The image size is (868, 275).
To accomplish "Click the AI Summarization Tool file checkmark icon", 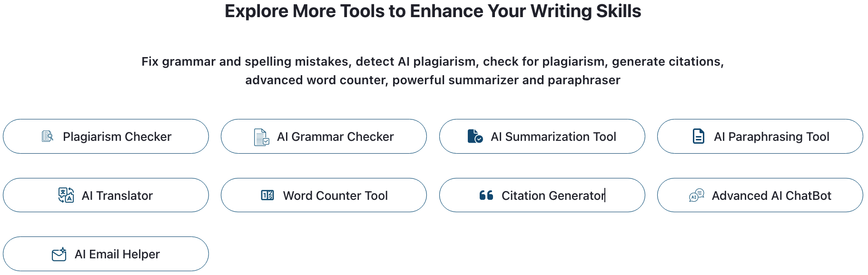I will (x=475, y=137).
